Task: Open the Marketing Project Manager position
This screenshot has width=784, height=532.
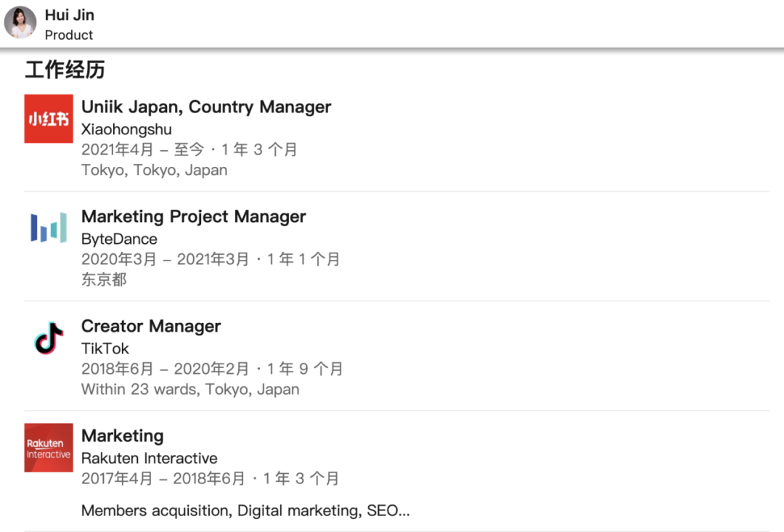Action: tap(193, 216)
